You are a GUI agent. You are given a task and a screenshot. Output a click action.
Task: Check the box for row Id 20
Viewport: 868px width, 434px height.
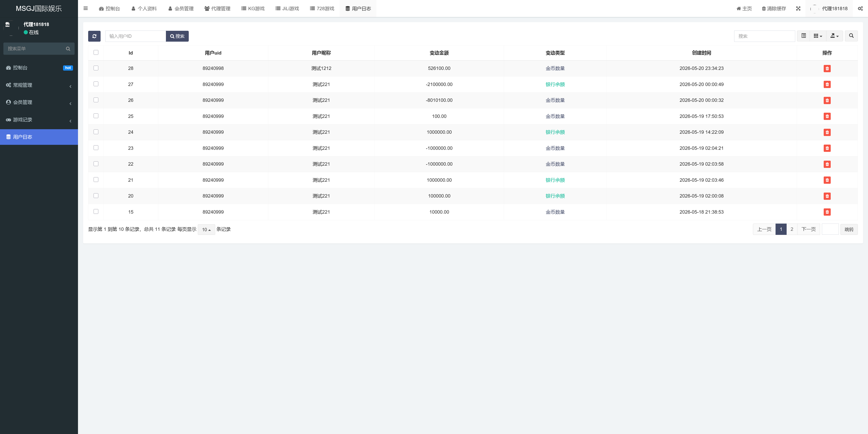coord(96,196)
